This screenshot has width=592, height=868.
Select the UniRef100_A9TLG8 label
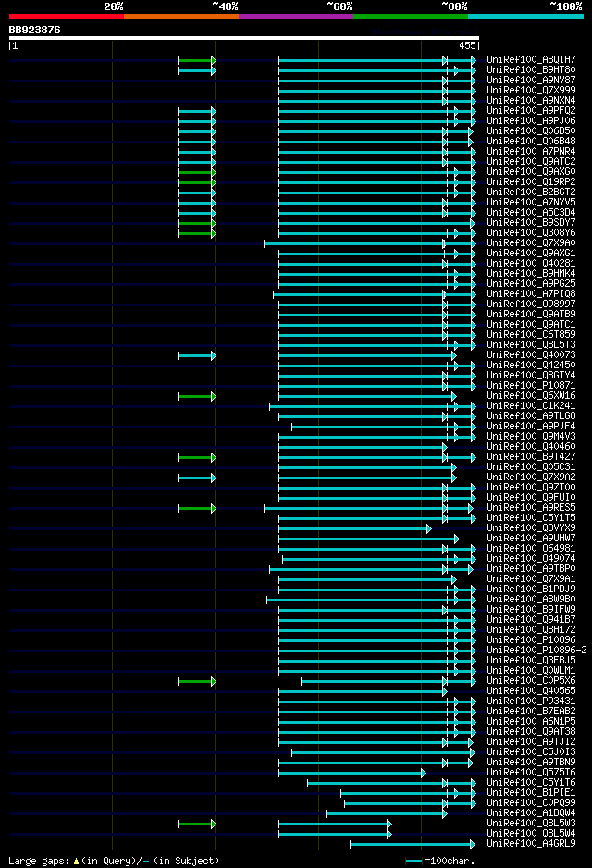[x=531, y=416]
